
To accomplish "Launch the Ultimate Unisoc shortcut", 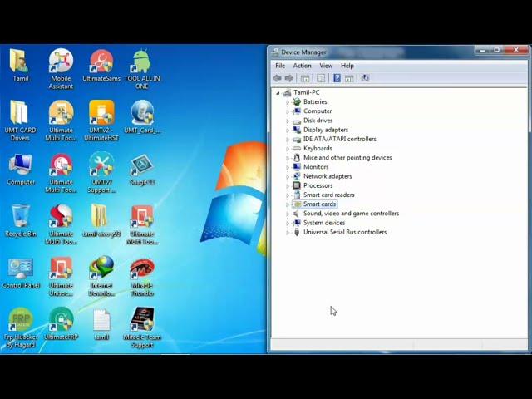I will tap(61, 277).
